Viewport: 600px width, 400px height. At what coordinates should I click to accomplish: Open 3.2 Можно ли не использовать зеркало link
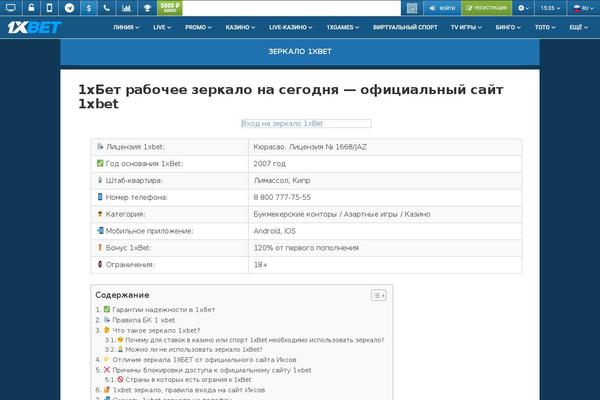(194, 349)
